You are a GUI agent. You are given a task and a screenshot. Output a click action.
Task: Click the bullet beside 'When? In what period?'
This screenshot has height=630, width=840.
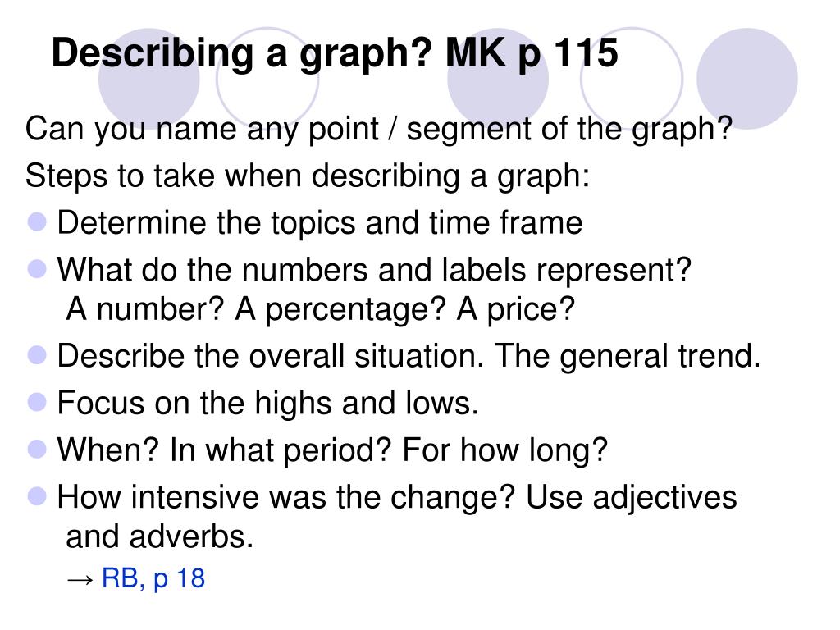pyautogui.click(x=37, y=449)
